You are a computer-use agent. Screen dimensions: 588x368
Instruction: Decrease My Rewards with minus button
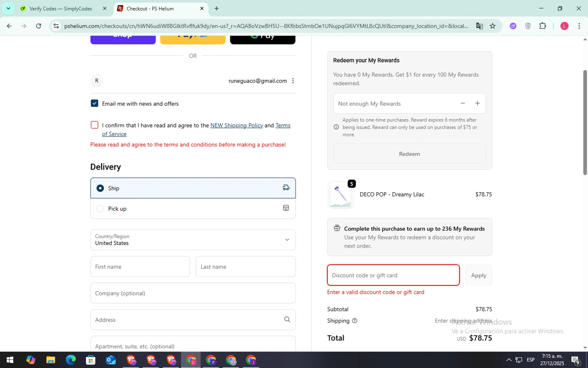point(463,103)
